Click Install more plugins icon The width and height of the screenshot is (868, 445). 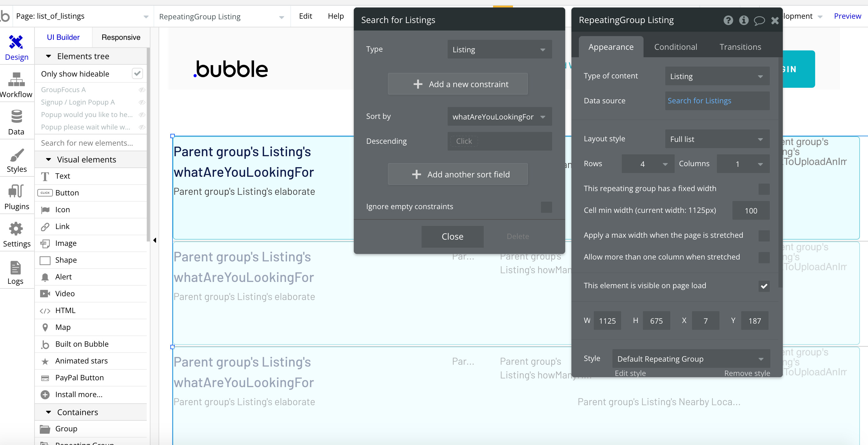click(x=45, y=395)
